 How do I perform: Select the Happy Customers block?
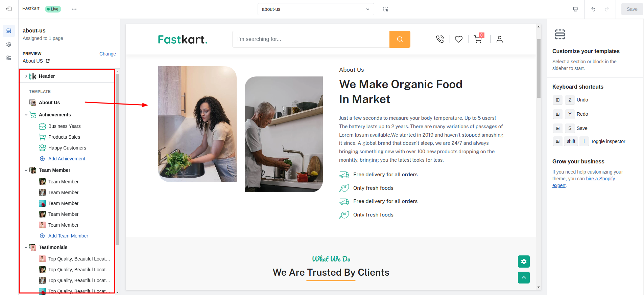pos(67,148)
